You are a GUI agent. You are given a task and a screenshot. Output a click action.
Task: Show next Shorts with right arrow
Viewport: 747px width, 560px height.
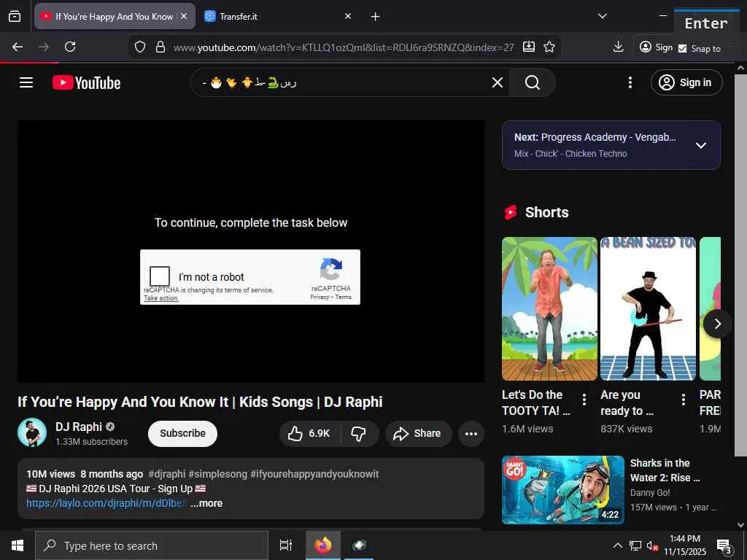(x=718, y=324)
